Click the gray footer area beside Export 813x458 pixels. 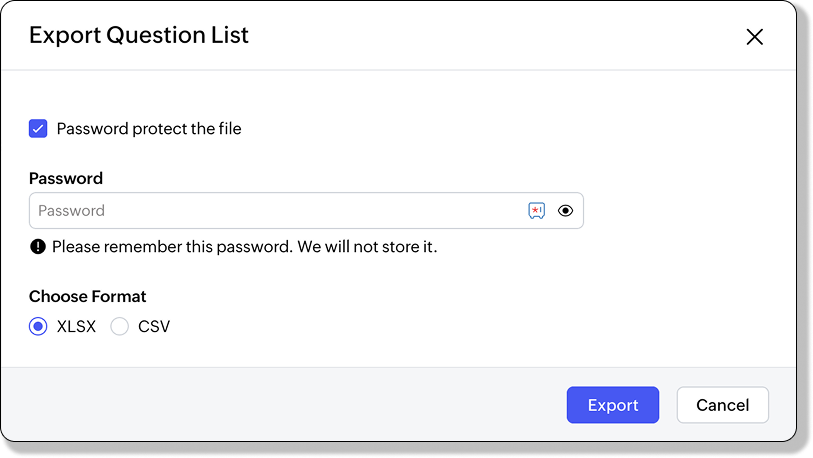300,405
